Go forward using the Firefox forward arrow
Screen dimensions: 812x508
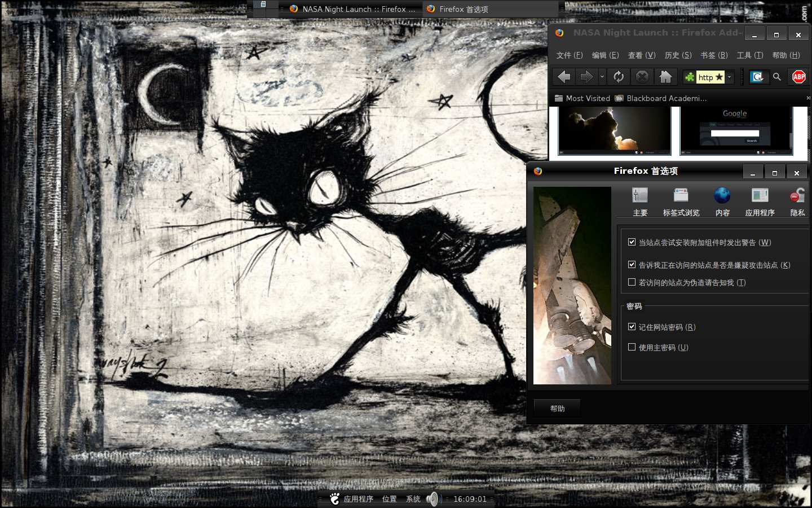pos(586,77)
